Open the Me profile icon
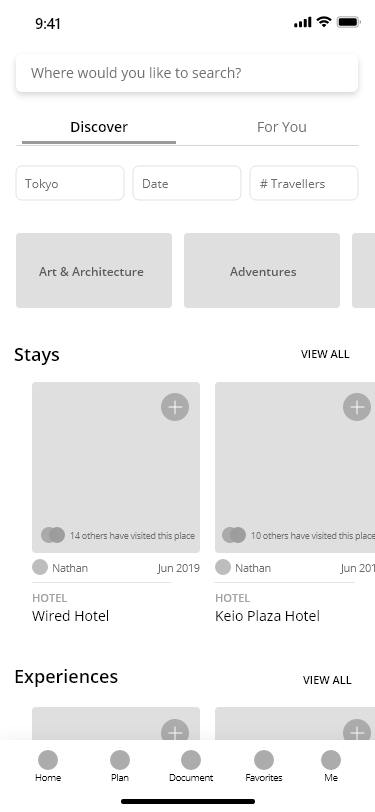This screenshot has width=375, height=812. (x=331, y=760)
